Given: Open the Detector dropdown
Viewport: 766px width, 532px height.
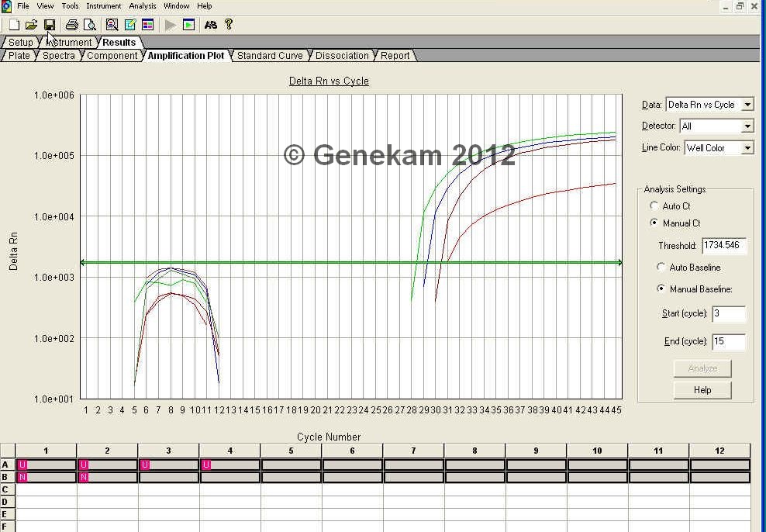Looking at the screenshot, I should coord(747,126).
